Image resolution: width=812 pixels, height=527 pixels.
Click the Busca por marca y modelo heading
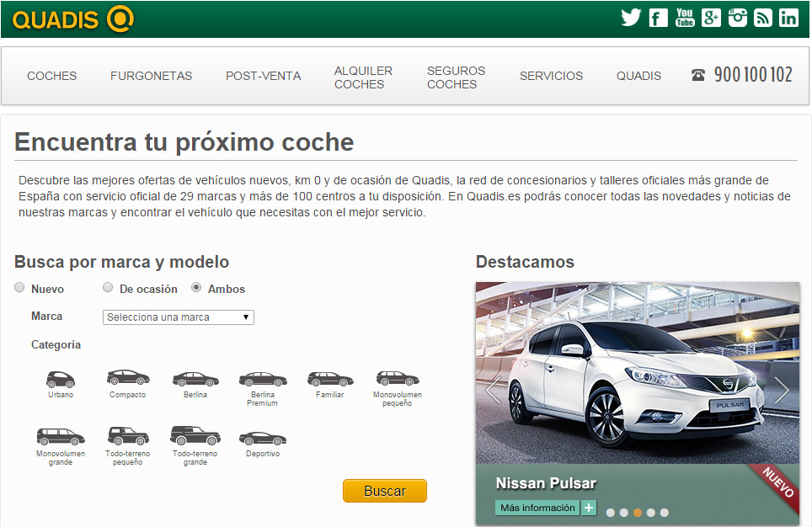point(121,262)
